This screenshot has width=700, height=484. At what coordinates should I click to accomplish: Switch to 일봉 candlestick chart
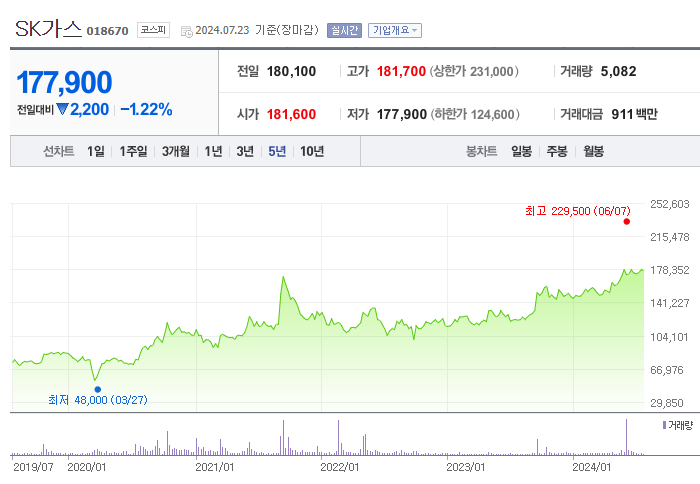521,151
